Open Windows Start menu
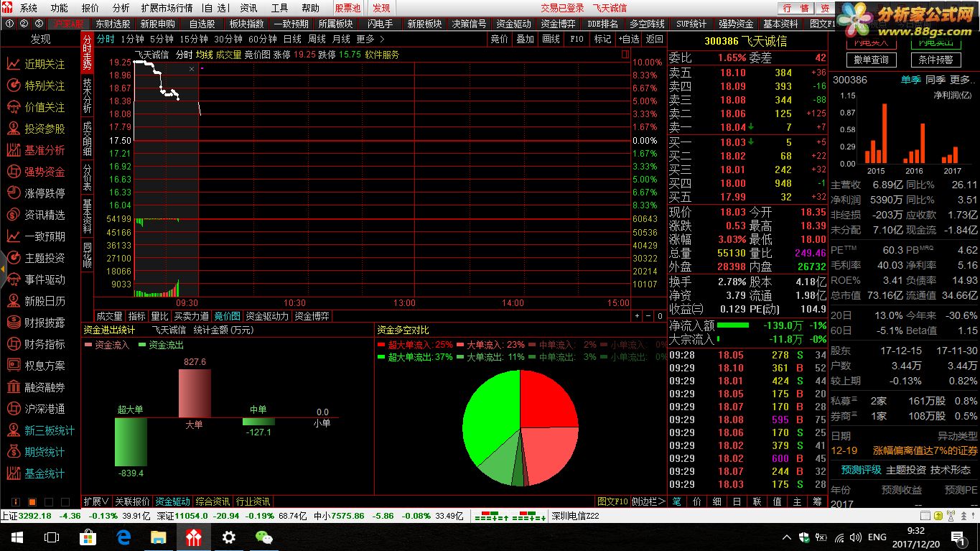 tap(16, 537)
